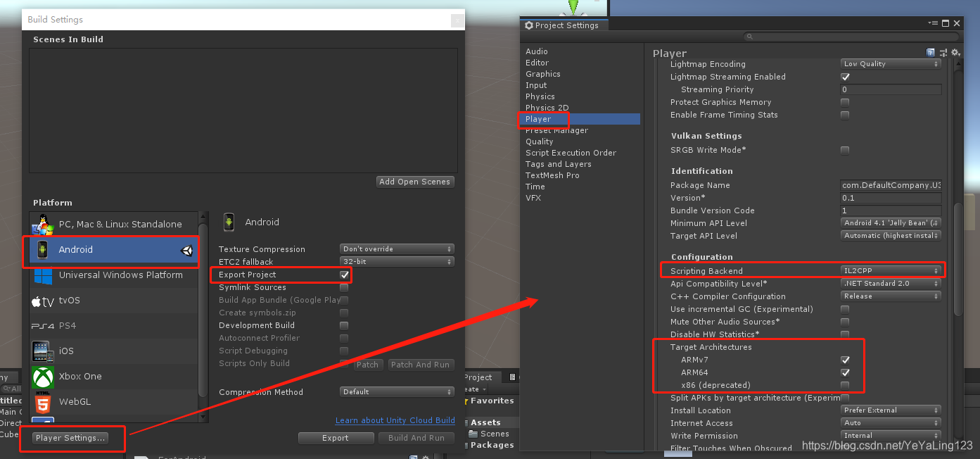
Task: Select TextMesh Pro in settings sidebar
Action: (552, 175)
